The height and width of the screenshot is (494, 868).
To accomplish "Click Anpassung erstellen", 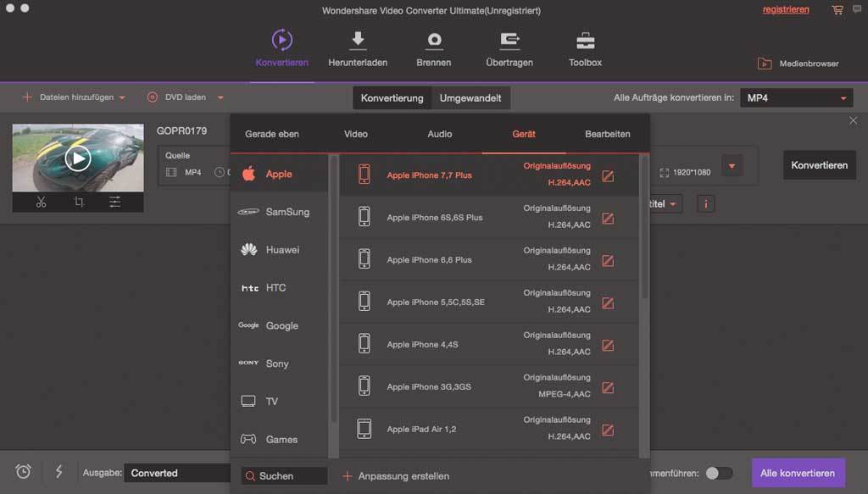I will [x=396, y=475].
